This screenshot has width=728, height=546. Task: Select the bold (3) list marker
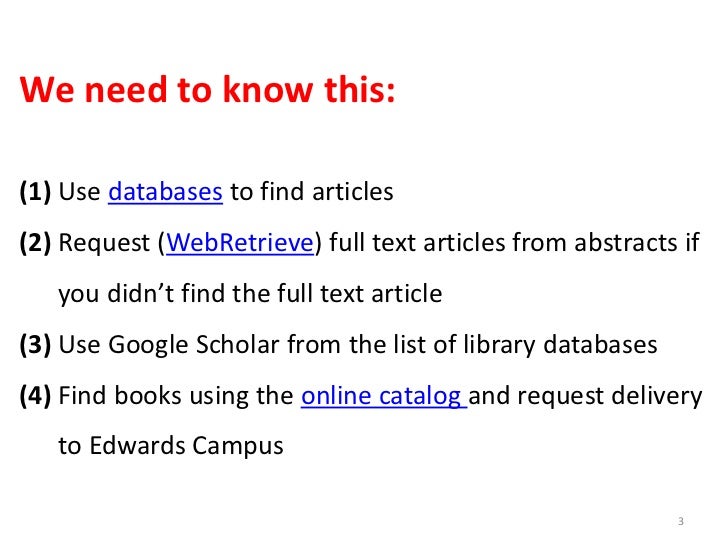[x=35, y=345]
